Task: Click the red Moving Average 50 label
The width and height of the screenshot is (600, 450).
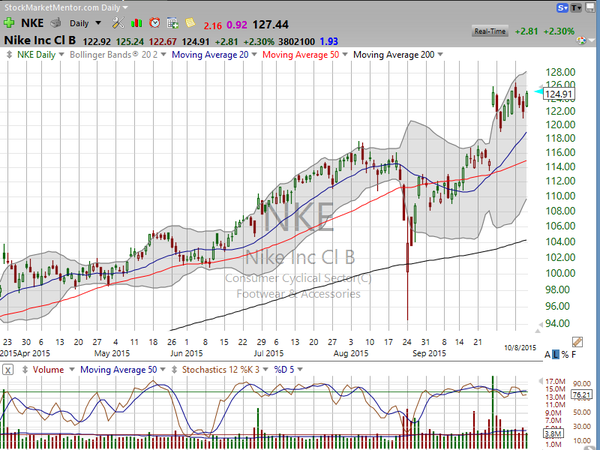Action: coord(301,55)
